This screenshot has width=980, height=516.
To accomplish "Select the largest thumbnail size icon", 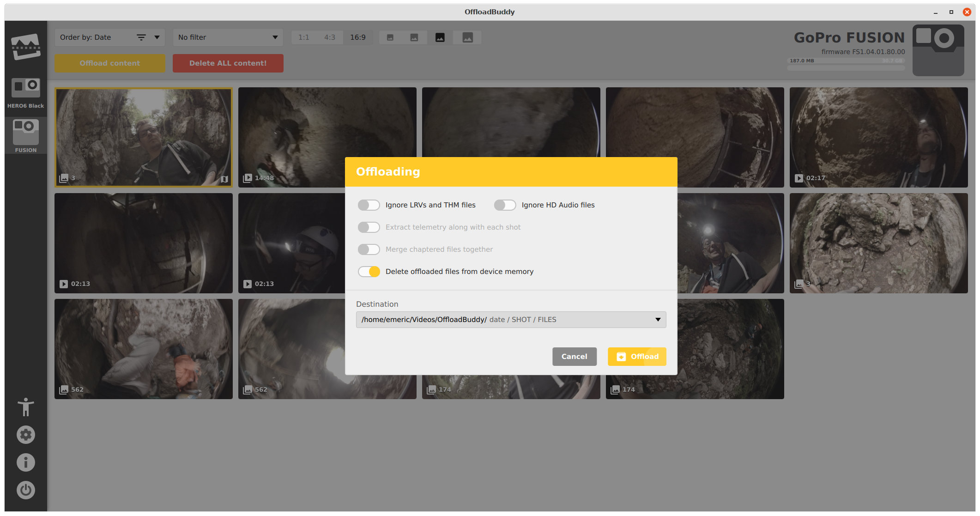I will coord(467,37).
